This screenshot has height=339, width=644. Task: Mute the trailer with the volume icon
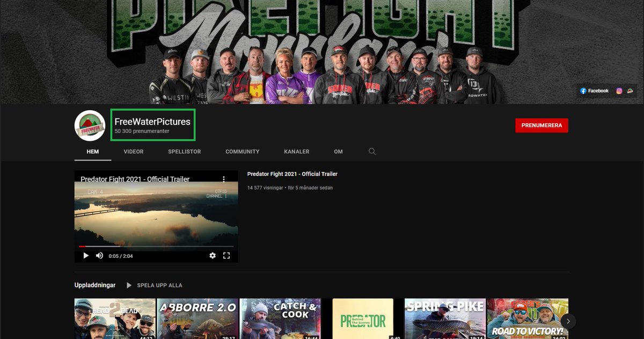click(99, 256)
